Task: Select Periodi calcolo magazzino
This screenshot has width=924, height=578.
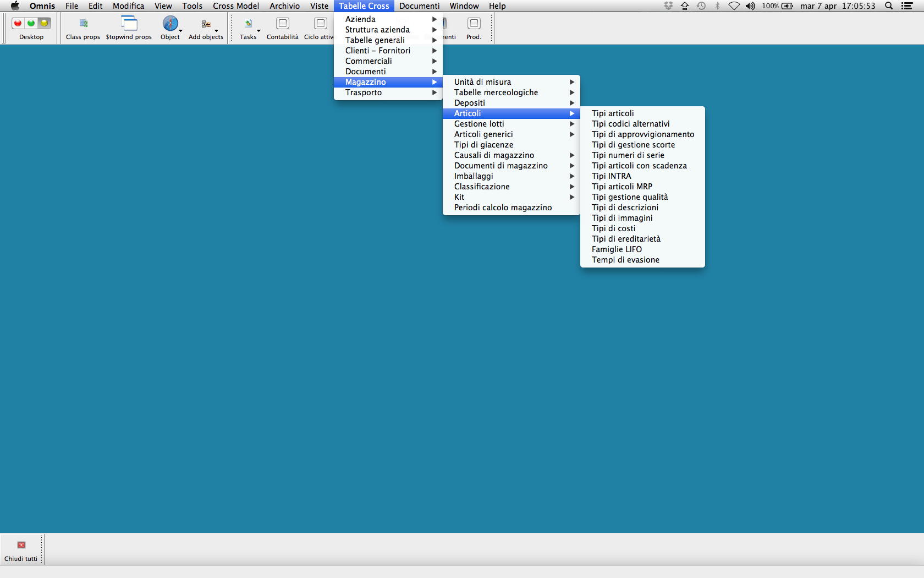Action: (x=503, y=208)
